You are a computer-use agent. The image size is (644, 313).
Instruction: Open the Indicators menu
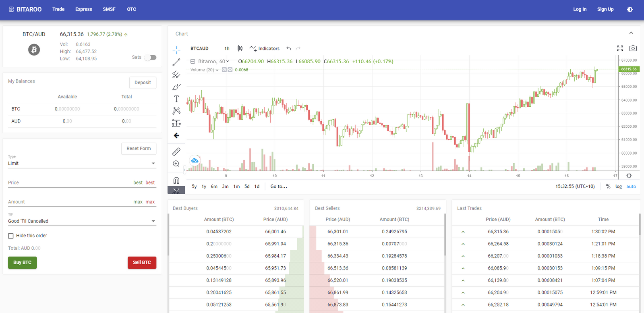coord(265,48)
